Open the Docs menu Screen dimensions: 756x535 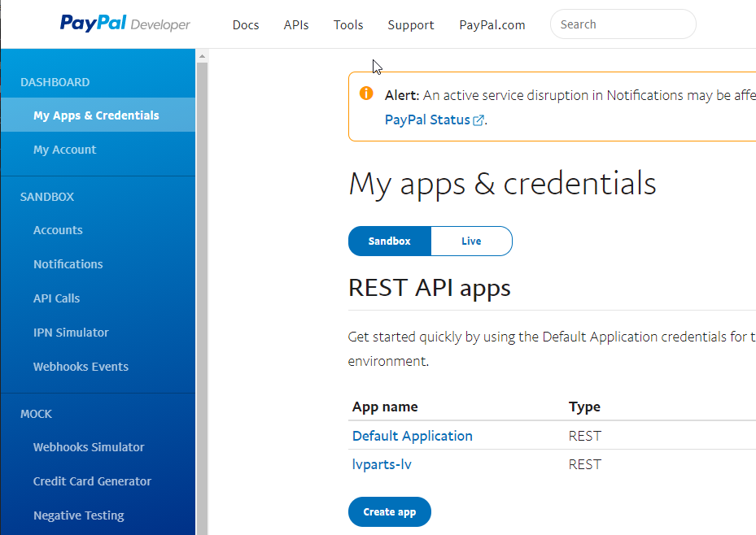click(x=246, y=25)
